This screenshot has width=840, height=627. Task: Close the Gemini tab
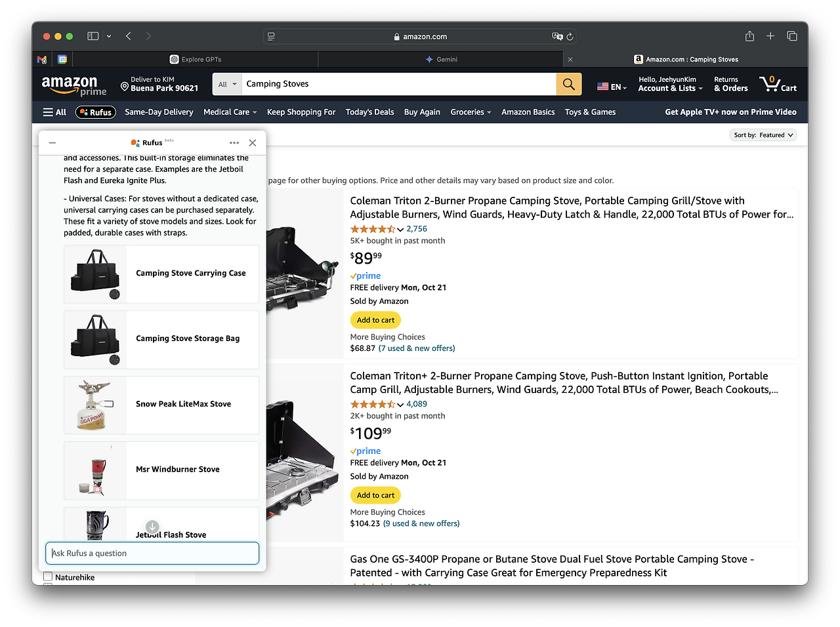(570, 59)
